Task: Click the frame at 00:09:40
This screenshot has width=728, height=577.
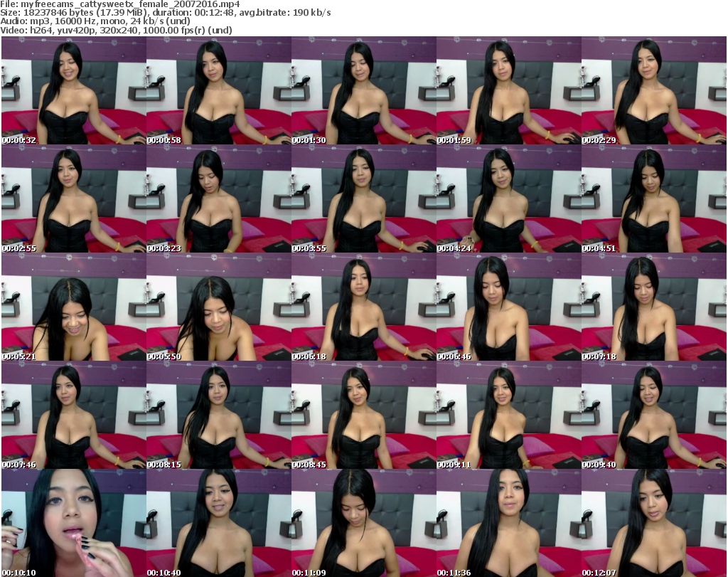Action: click(654, 415)
